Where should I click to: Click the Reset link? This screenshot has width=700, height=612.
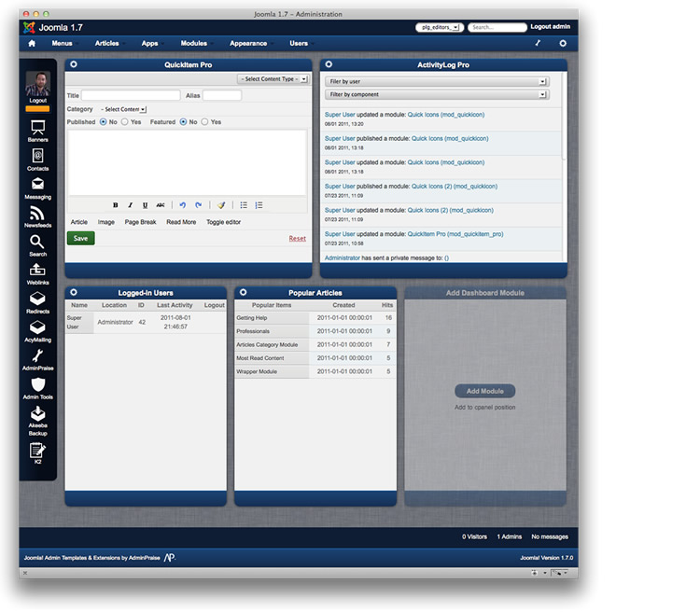pyautogui.click(x=297, y=238)
